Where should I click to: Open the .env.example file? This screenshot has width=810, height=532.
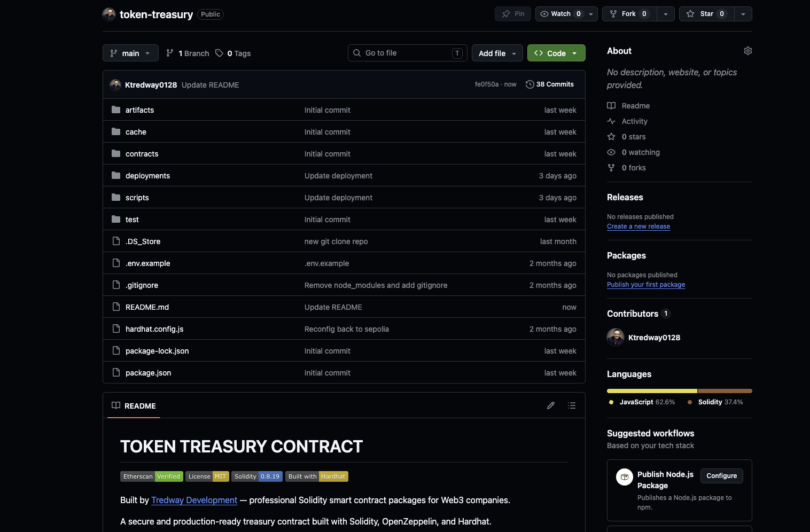click(147, 263)
